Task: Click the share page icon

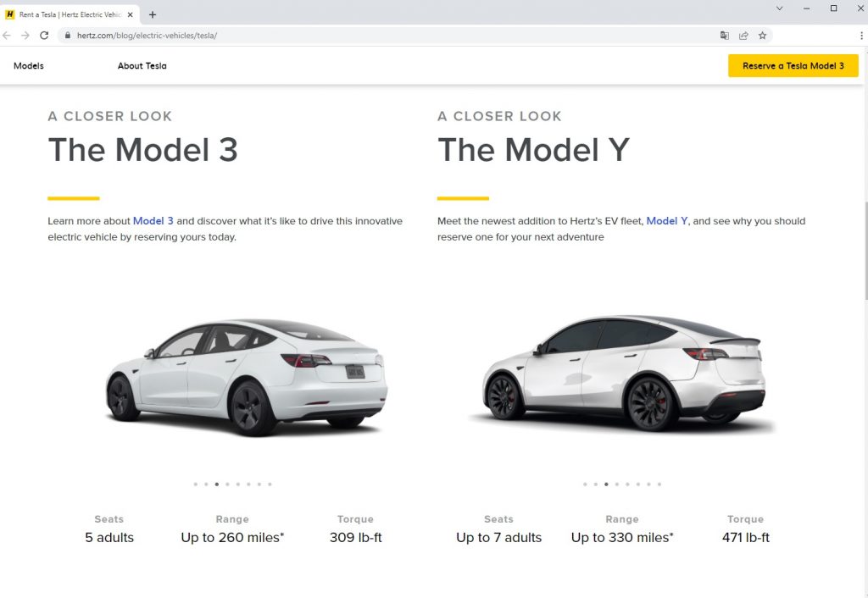Action: [743, 36]
